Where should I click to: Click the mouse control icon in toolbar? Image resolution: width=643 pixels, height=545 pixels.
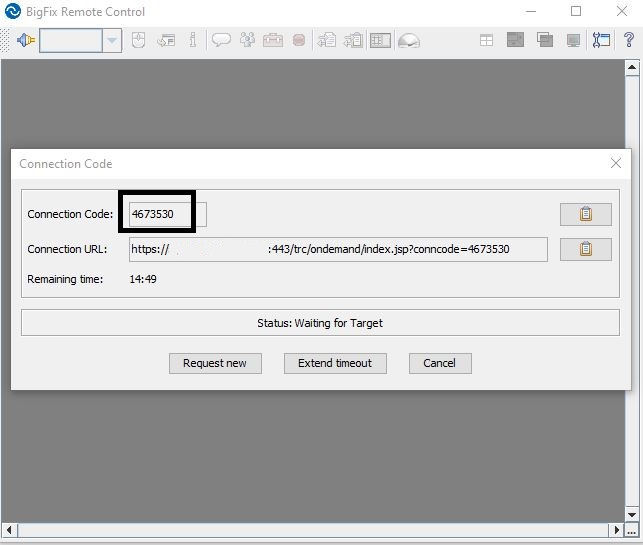click(139, 40)
